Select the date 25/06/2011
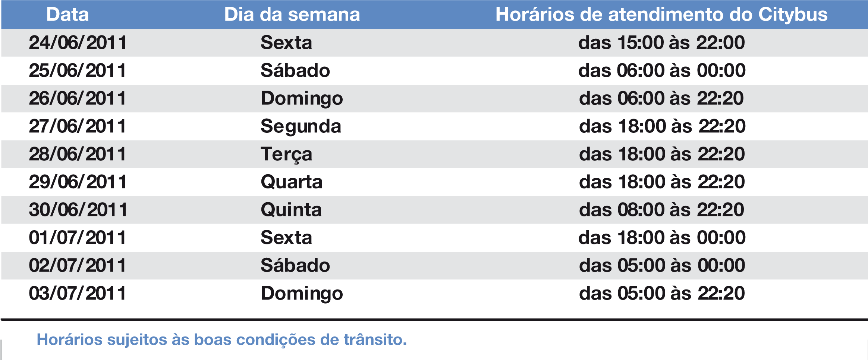The image size is (868, 360). click(78, 71)
